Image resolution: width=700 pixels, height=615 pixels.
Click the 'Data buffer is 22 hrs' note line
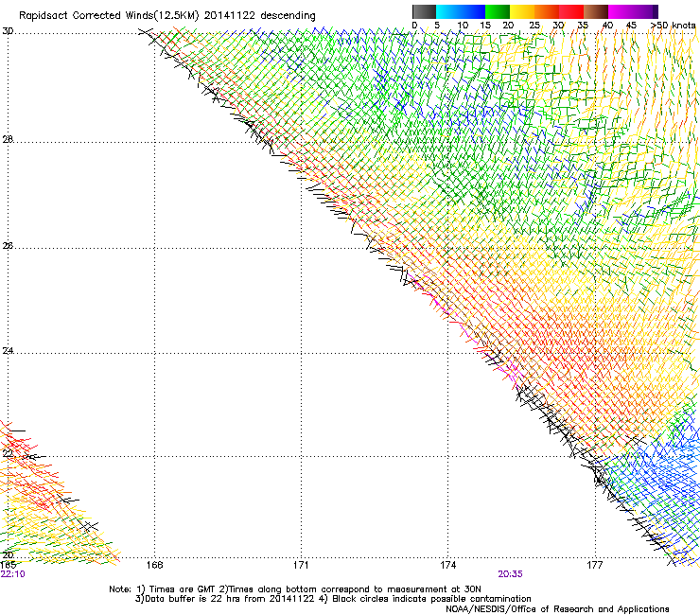click(333, 599)
